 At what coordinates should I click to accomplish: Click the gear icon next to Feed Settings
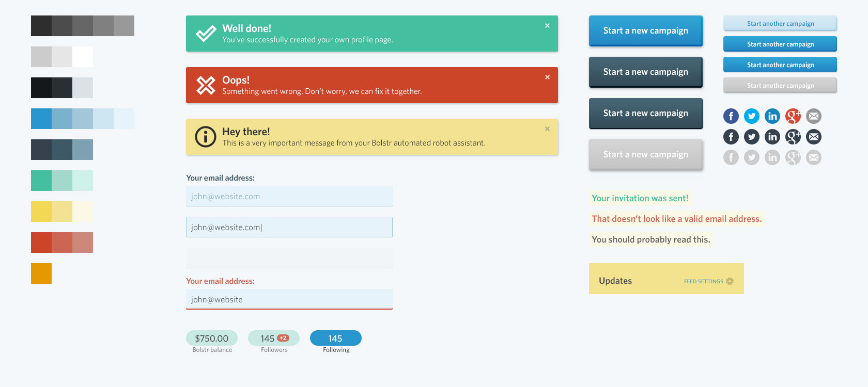pos(730,281)
